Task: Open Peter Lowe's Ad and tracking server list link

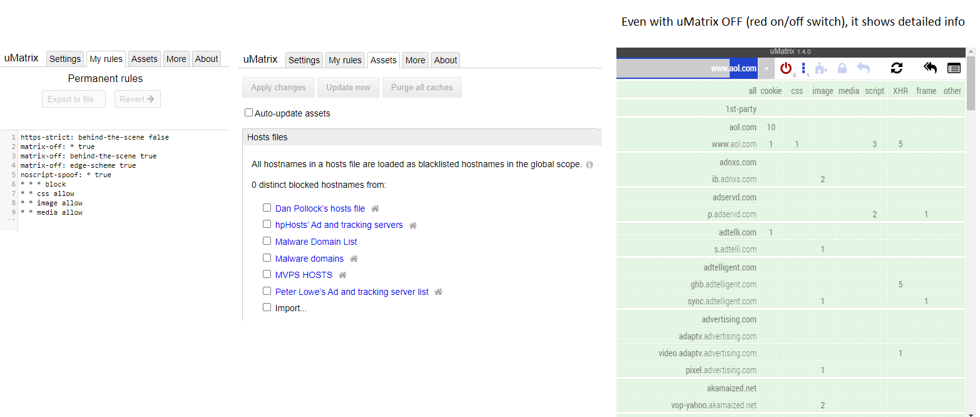Action: pyautogui.click(x=352, y=292)
